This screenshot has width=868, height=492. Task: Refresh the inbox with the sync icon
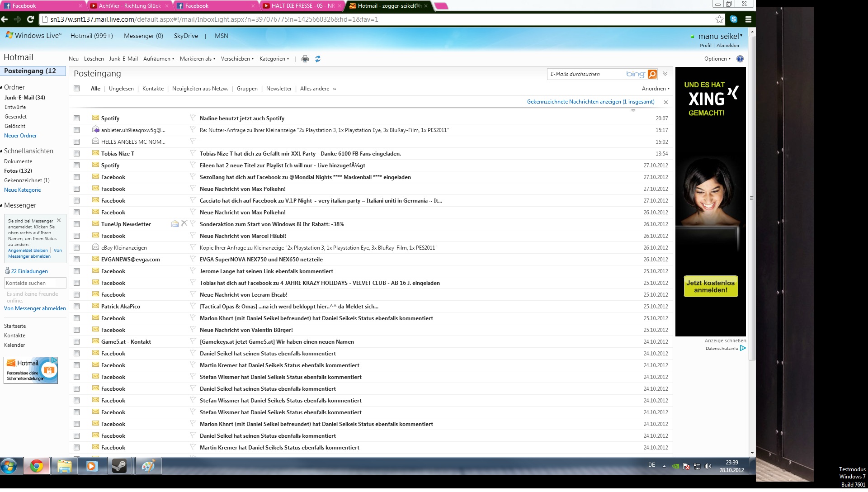pyautogui.click(x=318, y=59)
